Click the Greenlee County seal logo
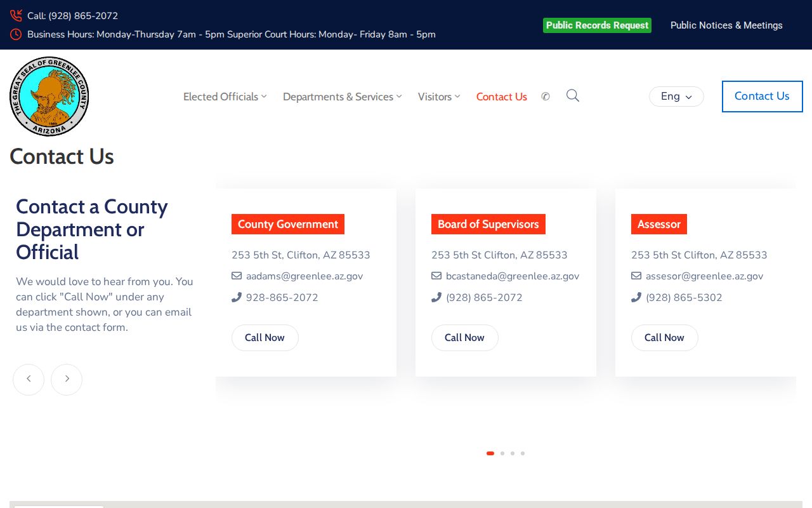The width and height of the screenshot is (812, 508). coord(49,97)
